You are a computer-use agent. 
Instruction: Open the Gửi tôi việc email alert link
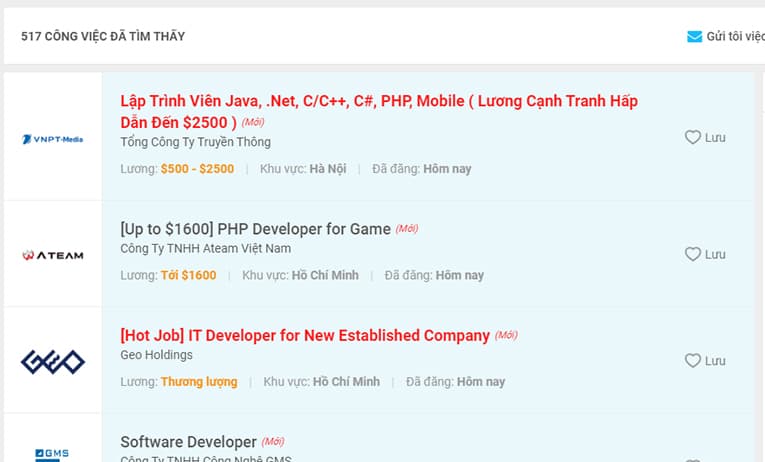coord(735,36)
